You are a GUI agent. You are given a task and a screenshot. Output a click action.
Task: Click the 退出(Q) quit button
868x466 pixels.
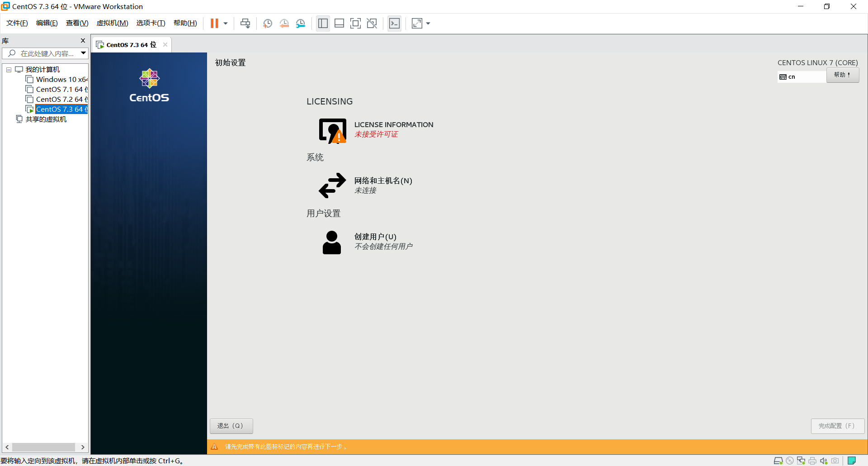[x=231, y=426]
